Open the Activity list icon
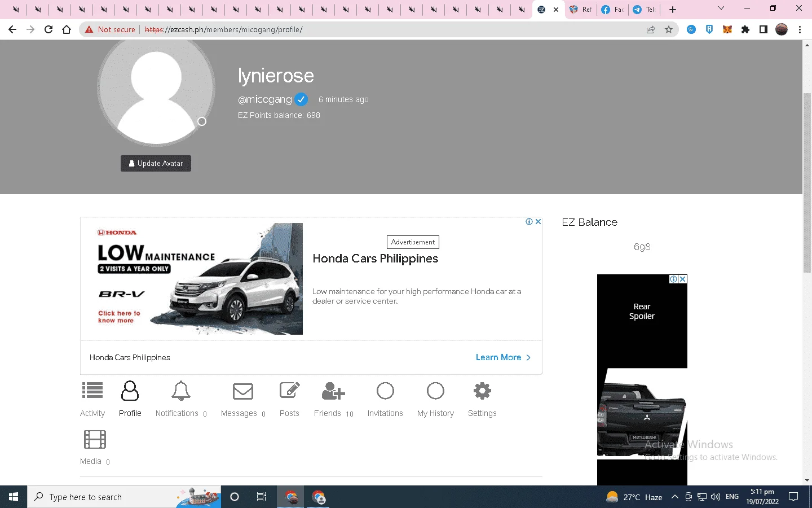The image size is (812, 508). (92, 391)
